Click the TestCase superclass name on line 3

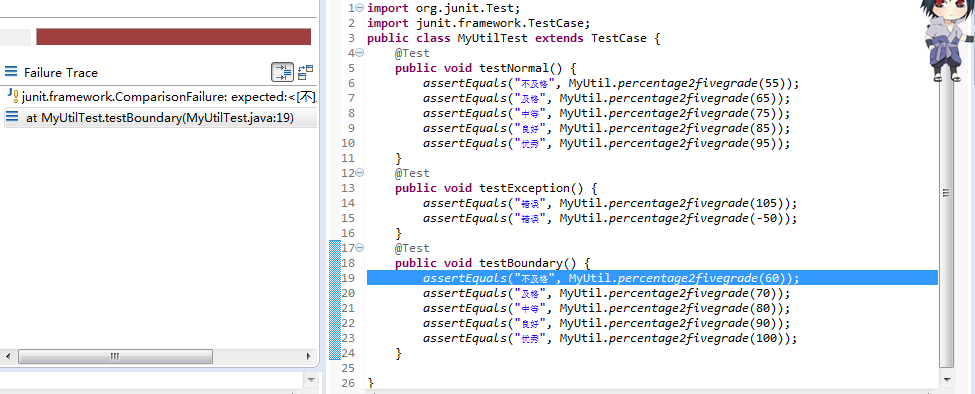click(x=618, y=38)
